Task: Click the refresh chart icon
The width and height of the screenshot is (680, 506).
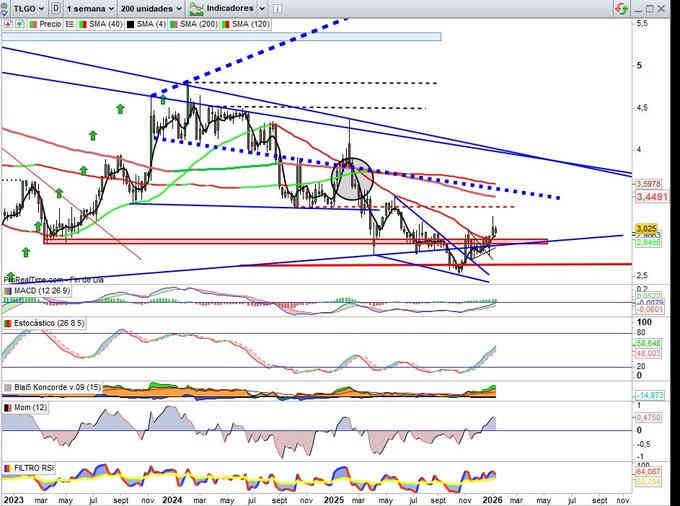Action: point(621,7)
